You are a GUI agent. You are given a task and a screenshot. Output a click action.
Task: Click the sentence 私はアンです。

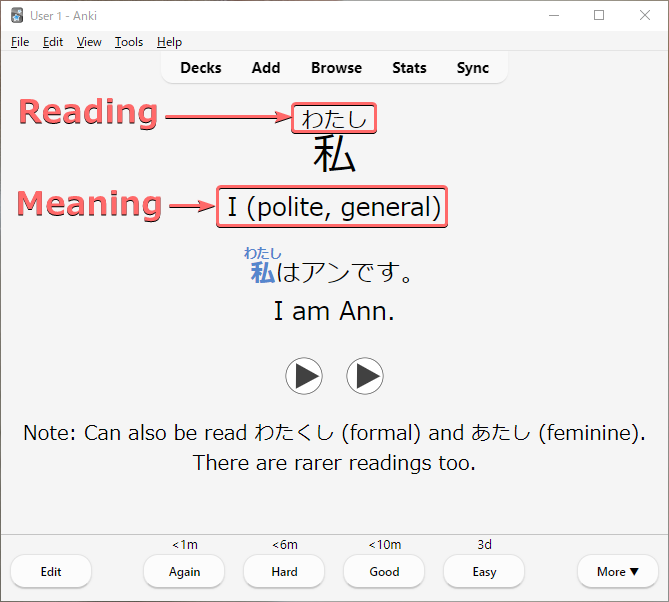click(x=332, y=272)
